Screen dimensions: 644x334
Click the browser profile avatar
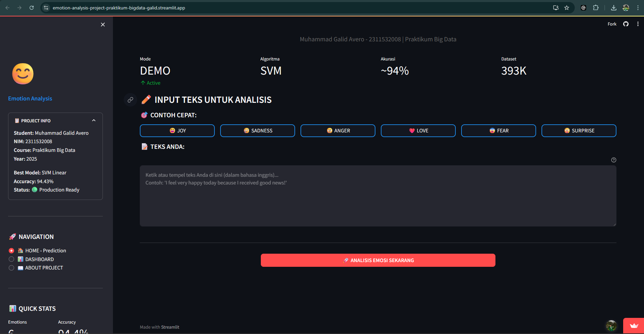coord(626,8)
